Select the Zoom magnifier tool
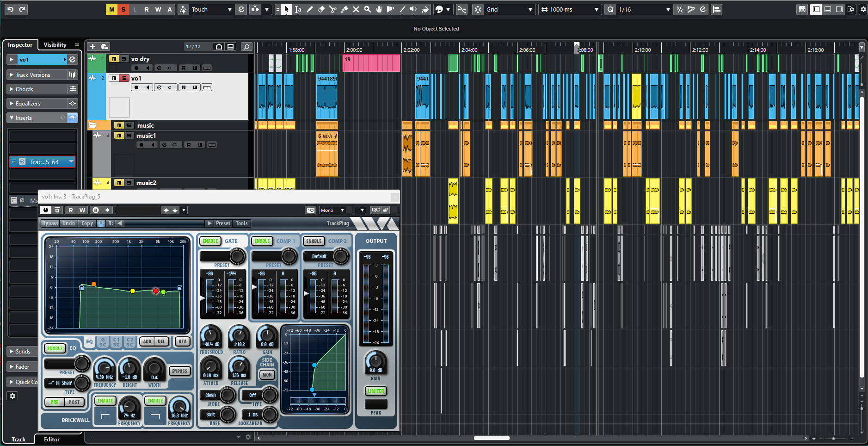868x446 pixels. 368,9
